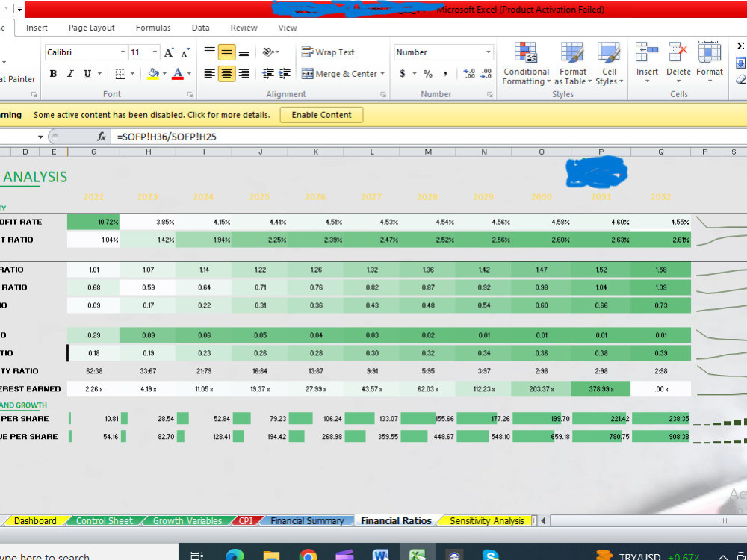Toggle Center horizontal alignment

coord(227,73)
